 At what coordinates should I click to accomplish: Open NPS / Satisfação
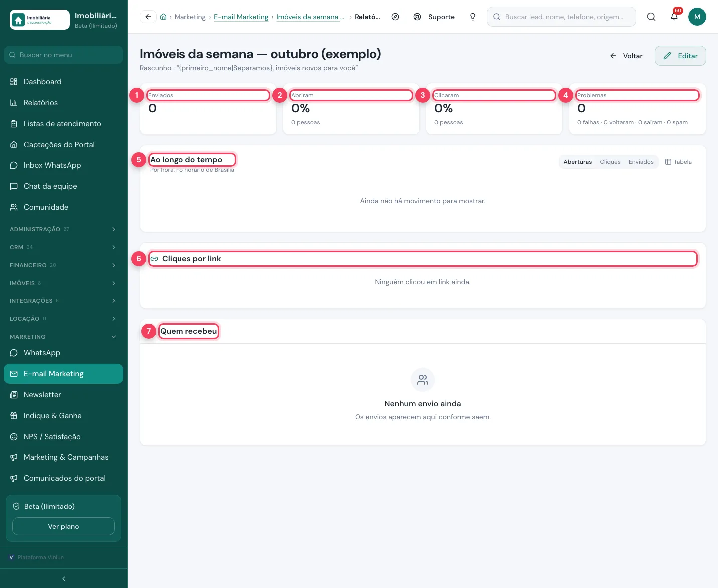pos(63,437)
